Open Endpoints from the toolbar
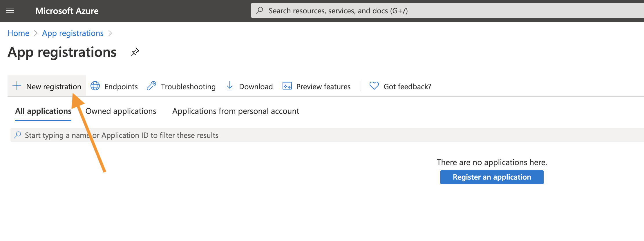The height and width of the screenshot is (241, 644). pos(114,86)
